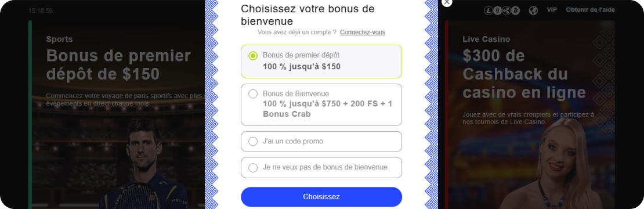Click the Ripple cryptocurrency icon

pyautogui.click(x=506, y=10)
